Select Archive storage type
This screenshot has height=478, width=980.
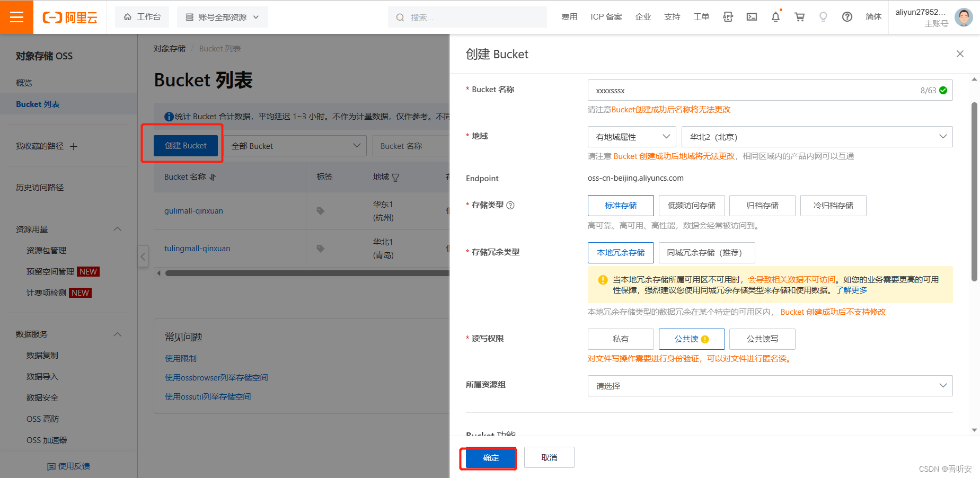tap(762, 206)
